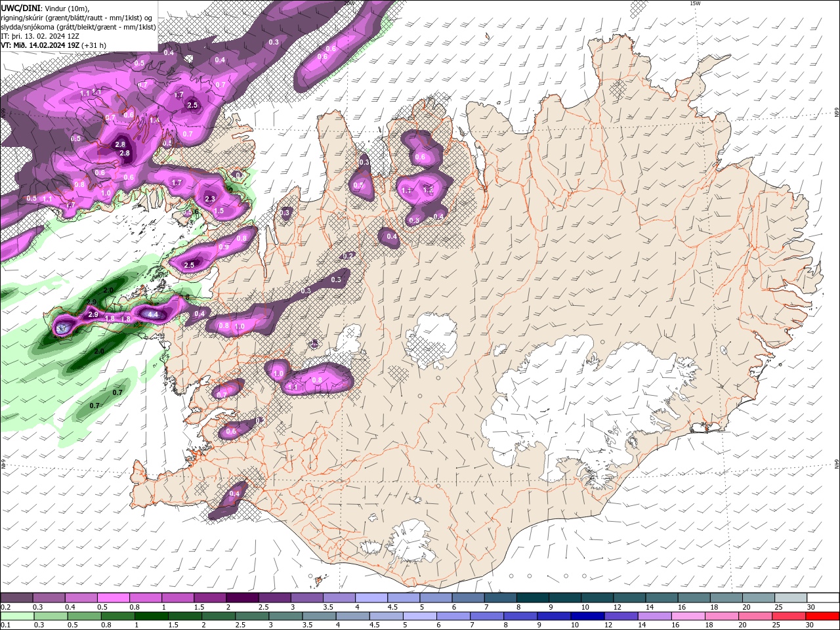Pick the bottom scale swatch between 1 and 1.5
840x630 pixels.
coord(152,616)
